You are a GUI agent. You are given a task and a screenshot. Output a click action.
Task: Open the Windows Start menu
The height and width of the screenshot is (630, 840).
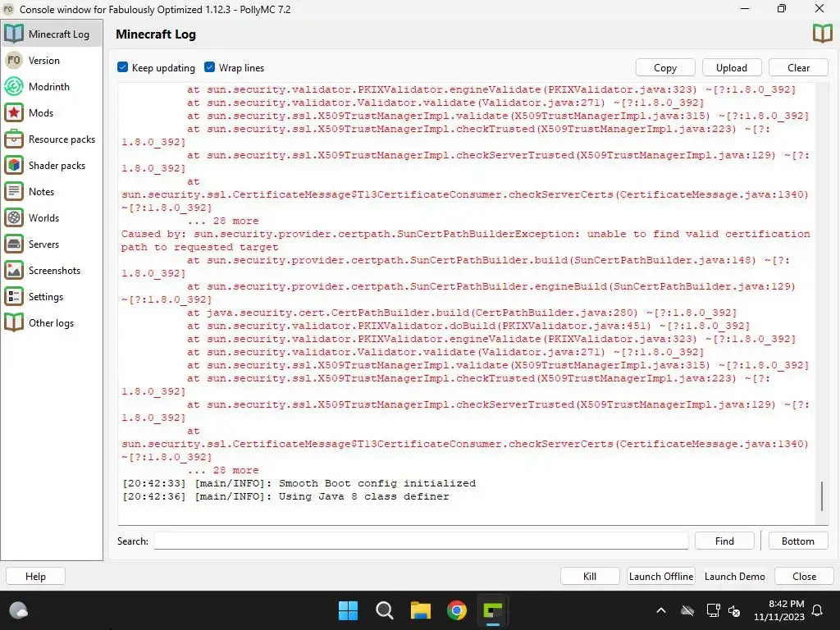[x=348, y=610]
